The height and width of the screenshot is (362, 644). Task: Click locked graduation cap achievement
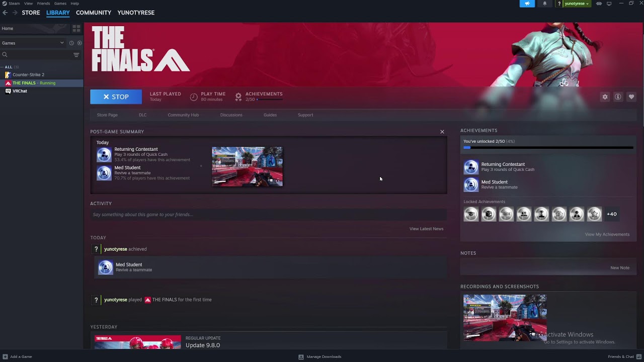coord(471,214)
